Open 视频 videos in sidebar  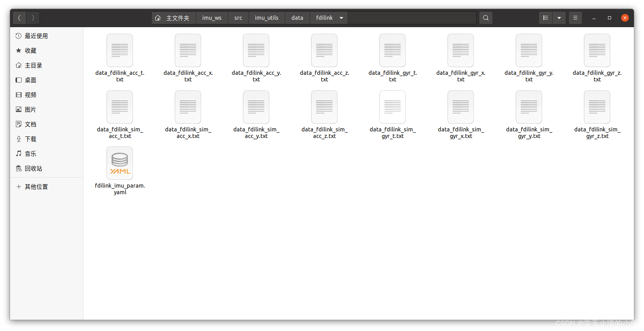[x=46, y=95]
